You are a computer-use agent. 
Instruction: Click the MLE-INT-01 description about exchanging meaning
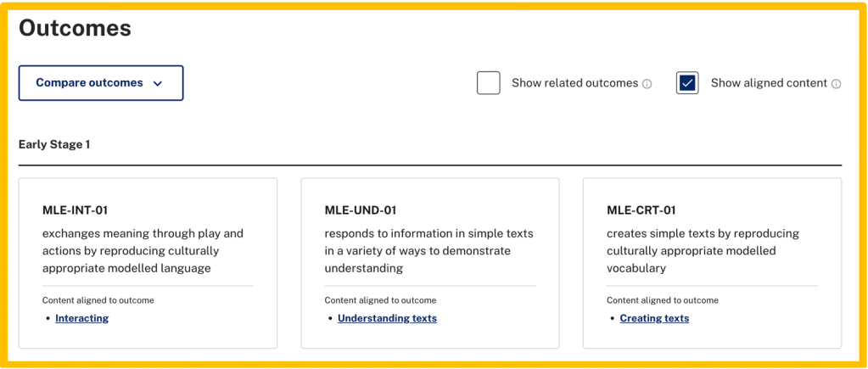(143, 251)
